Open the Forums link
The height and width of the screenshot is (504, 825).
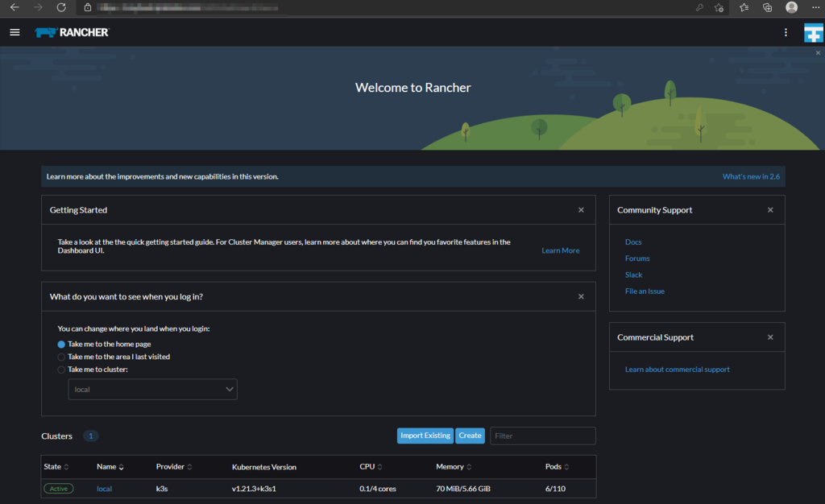tap(637, 258)
